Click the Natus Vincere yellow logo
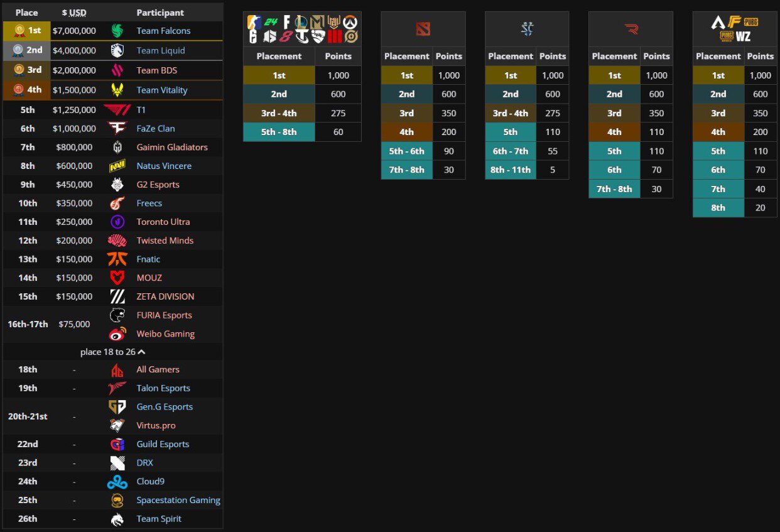 point(117,166)
